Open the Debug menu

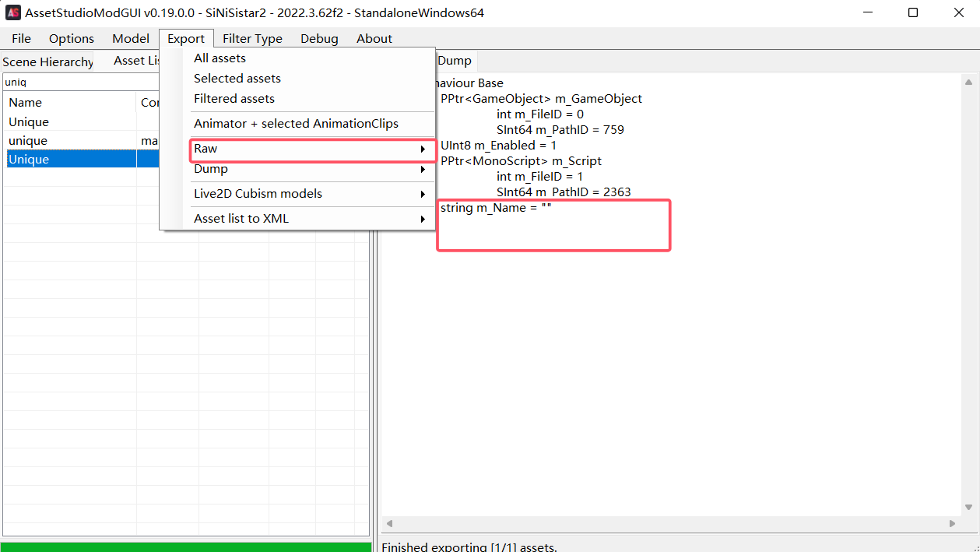pyautogui.click(x=319, y=38)
